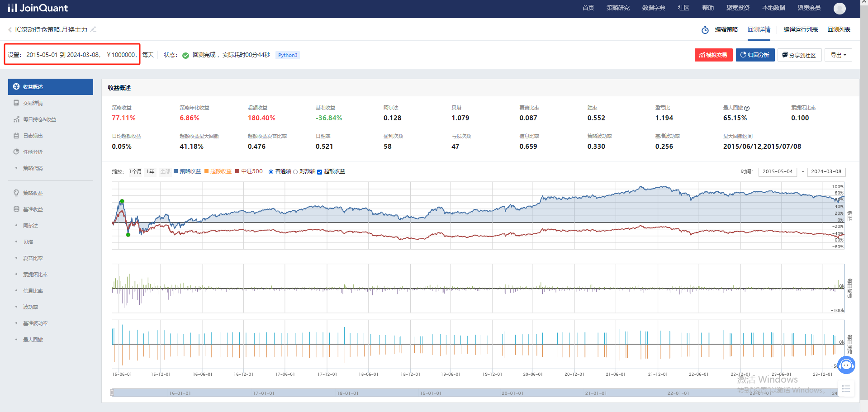Screen dimensions: 868x412
Task: Click the stopwatch icon near 编辑策略
Action: (x=705, y=30)
